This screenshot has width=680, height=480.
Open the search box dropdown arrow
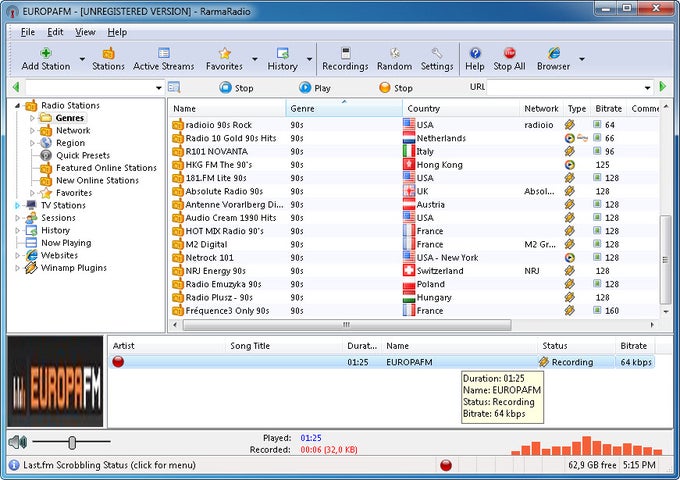click(159, 88)
